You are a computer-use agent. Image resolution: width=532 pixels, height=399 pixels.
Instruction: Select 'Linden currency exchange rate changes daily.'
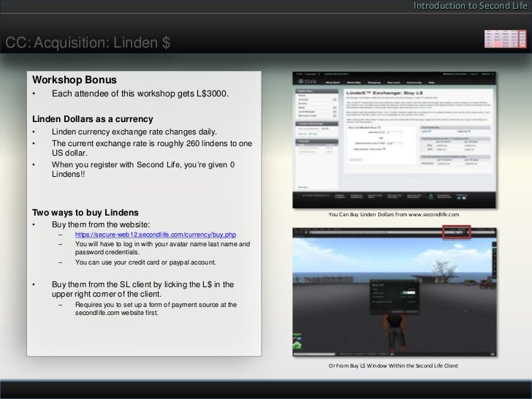[134, 132]
